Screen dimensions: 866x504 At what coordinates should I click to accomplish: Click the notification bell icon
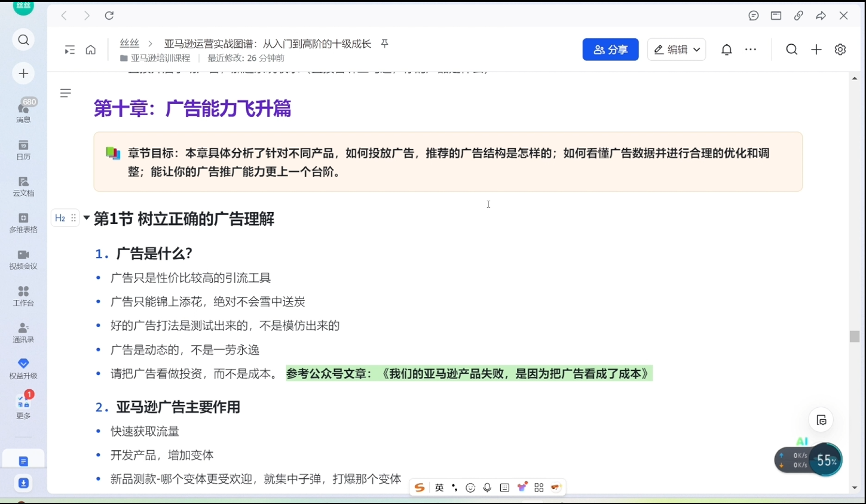click(x=726, y=50)
